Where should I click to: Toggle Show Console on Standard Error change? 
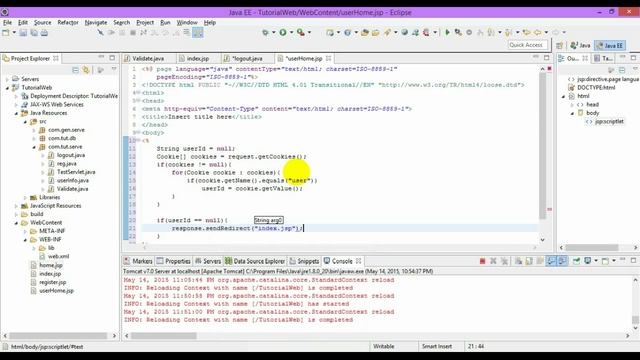(562, 261)
